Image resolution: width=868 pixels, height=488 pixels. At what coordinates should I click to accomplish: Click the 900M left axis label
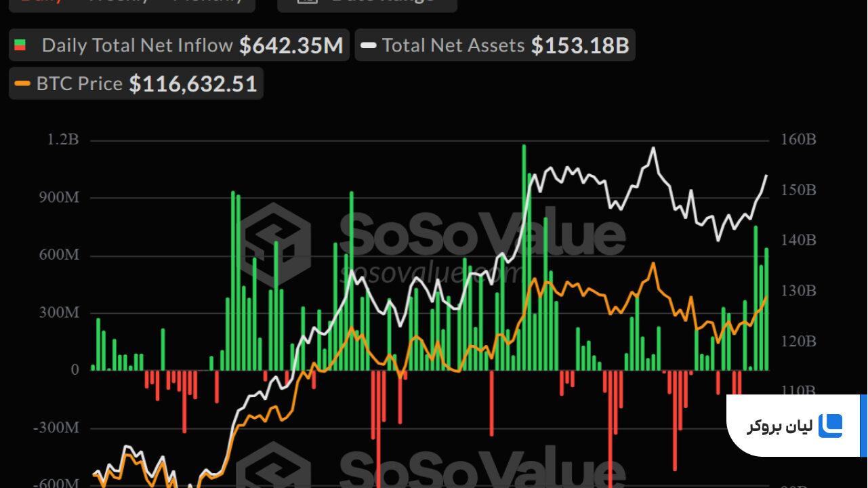click(58, 198)
